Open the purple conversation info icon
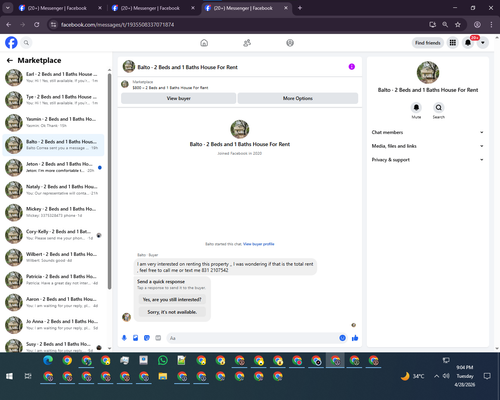Screen dimensions: 500x400 pyautogui.click(x=352, y=67)
